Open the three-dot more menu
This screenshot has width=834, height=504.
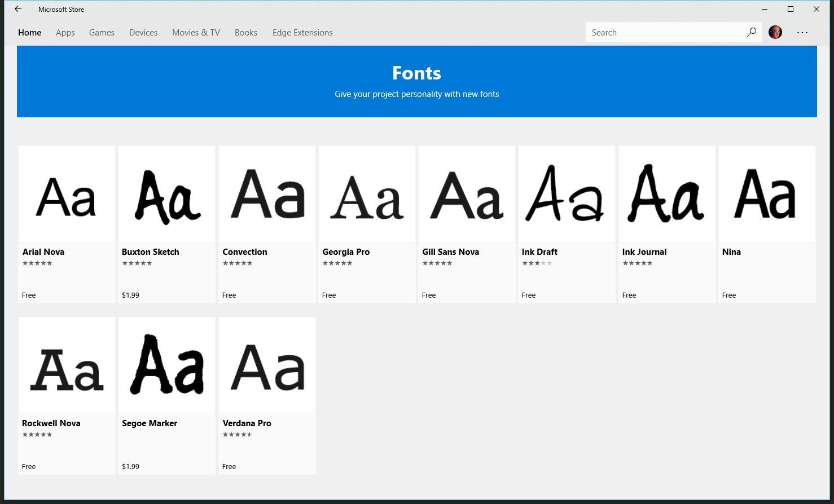[x=802, y=33]
